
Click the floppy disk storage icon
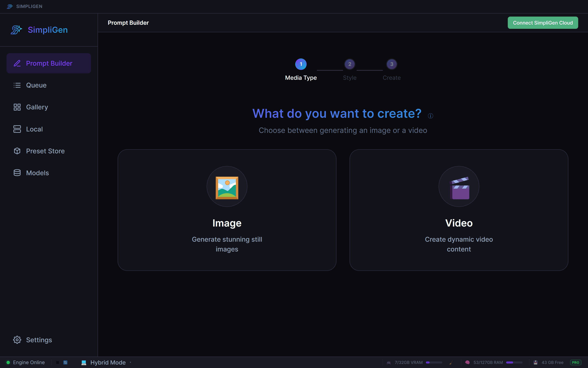click(x=535, y=362)
